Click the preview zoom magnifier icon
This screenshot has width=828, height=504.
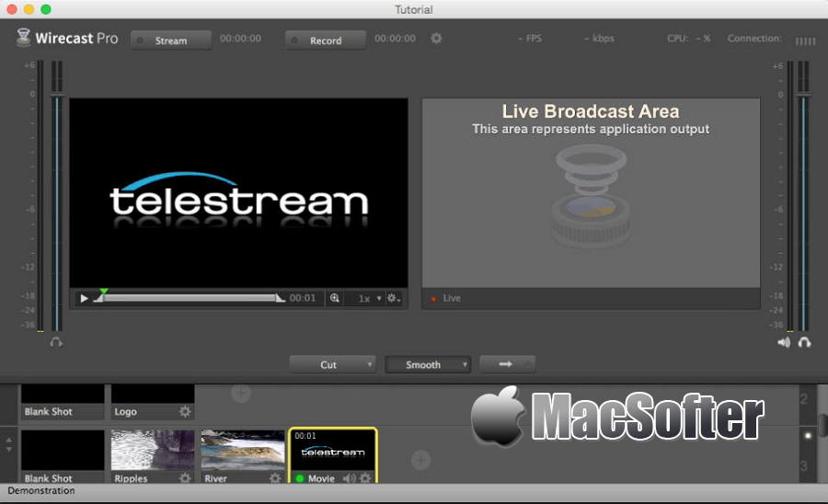coord(334,298)
